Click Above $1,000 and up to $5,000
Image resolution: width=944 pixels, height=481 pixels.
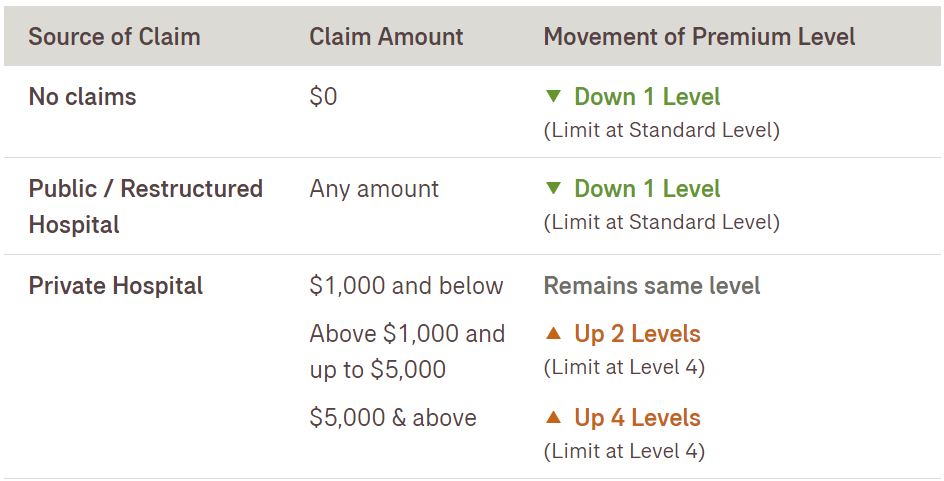click(407, 351)
